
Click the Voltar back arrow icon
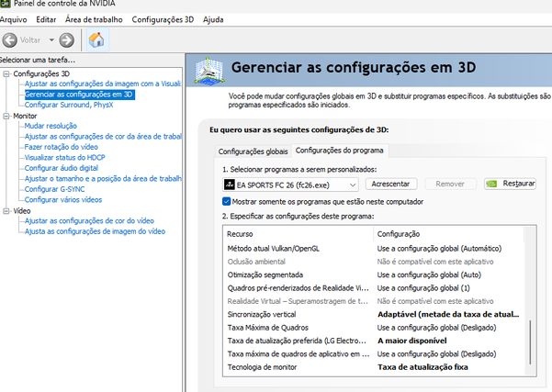pyautogui.click(x=10, y=40)
